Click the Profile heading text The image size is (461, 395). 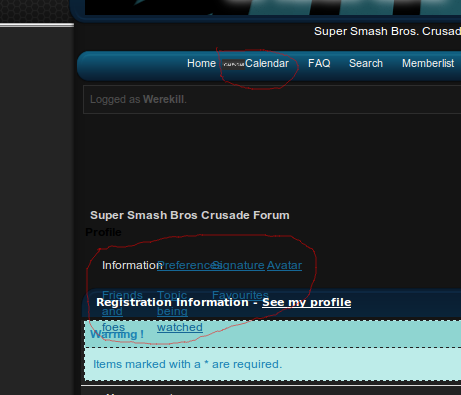pos(103,232)
